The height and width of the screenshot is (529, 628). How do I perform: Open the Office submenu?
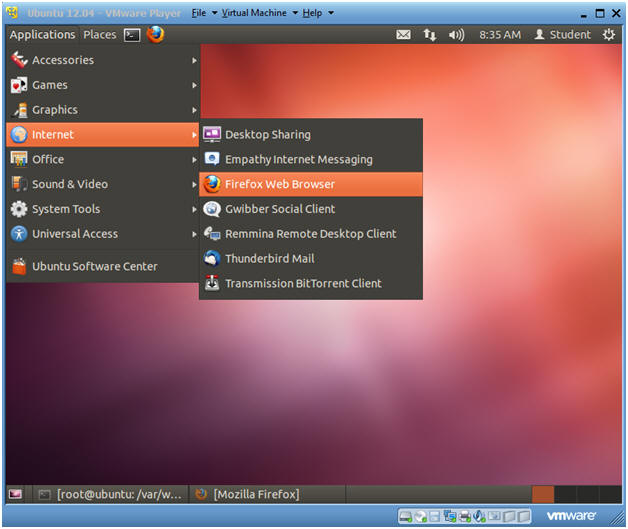pyautogui.click(x=103, y=159)
